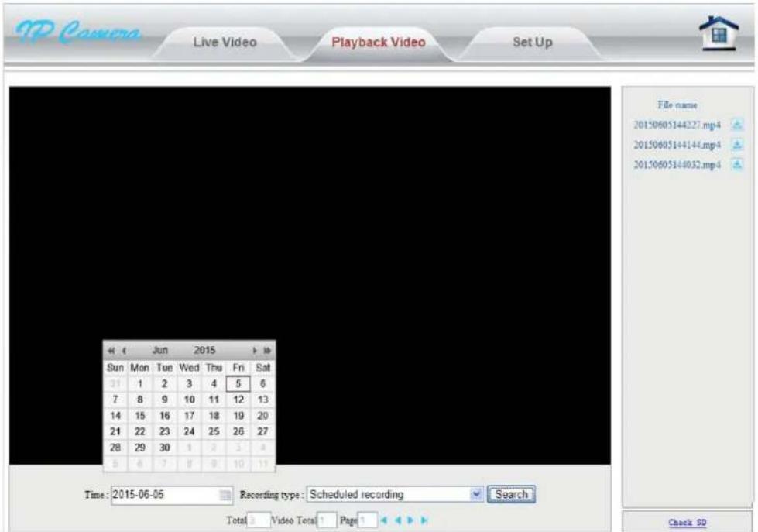Choose June 29 in the calendar
This screenshot has width=758, height=532.
(139, 448)
